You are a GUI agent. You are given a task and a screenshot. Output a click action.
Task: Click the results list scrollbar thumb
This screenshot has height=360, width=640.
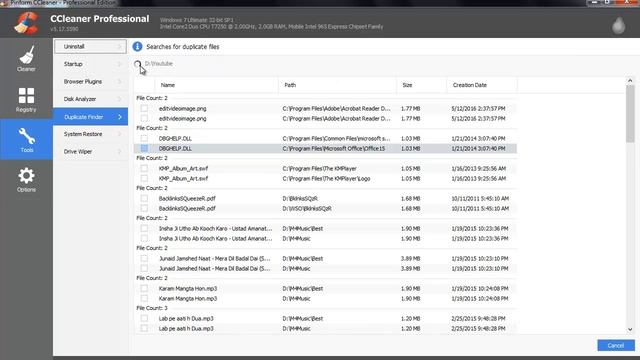coord(630,114)
